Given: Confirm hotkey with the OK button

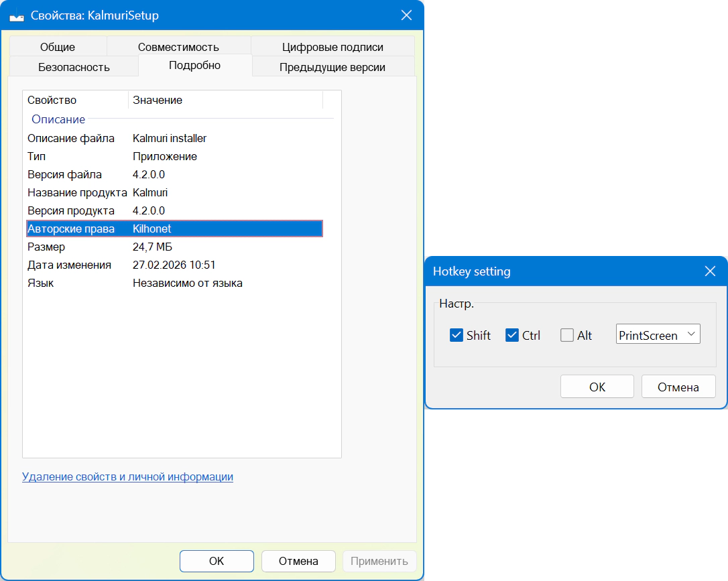Looking at the screenshot, I should pos(597,387).
